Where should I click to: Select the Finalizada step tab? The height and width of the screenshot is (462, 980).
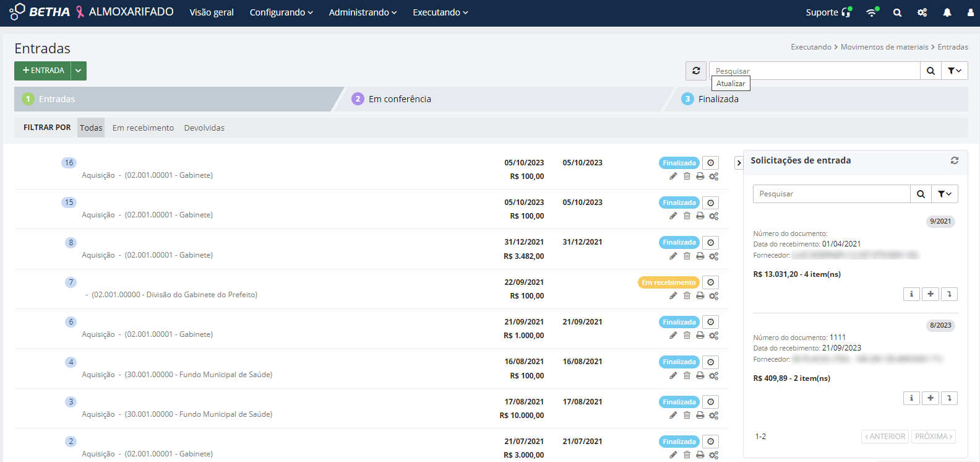click(x=820, y=99)
